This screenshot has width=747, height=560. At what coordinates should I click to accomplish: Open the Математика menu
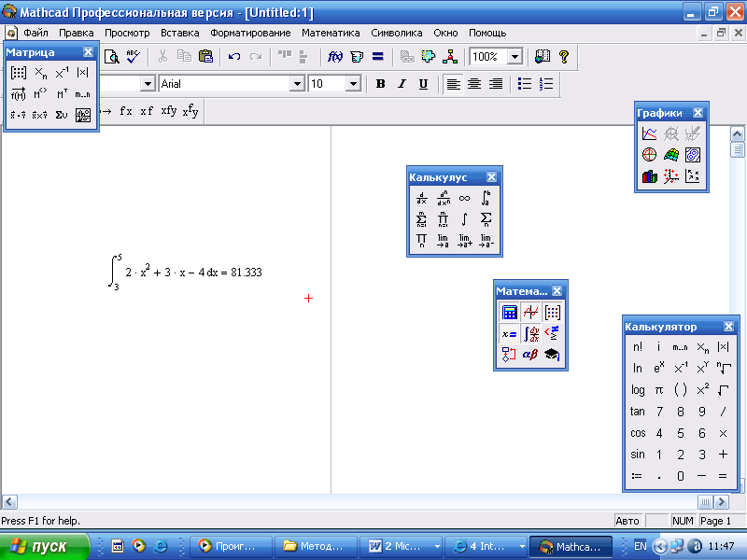coord(331,33)
